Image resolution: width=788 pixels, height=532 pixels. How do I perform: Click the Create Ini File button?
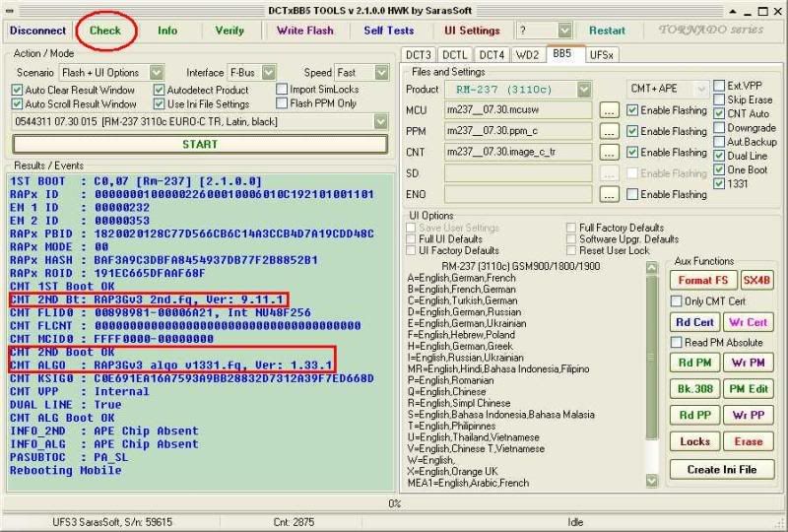[722, 470]
